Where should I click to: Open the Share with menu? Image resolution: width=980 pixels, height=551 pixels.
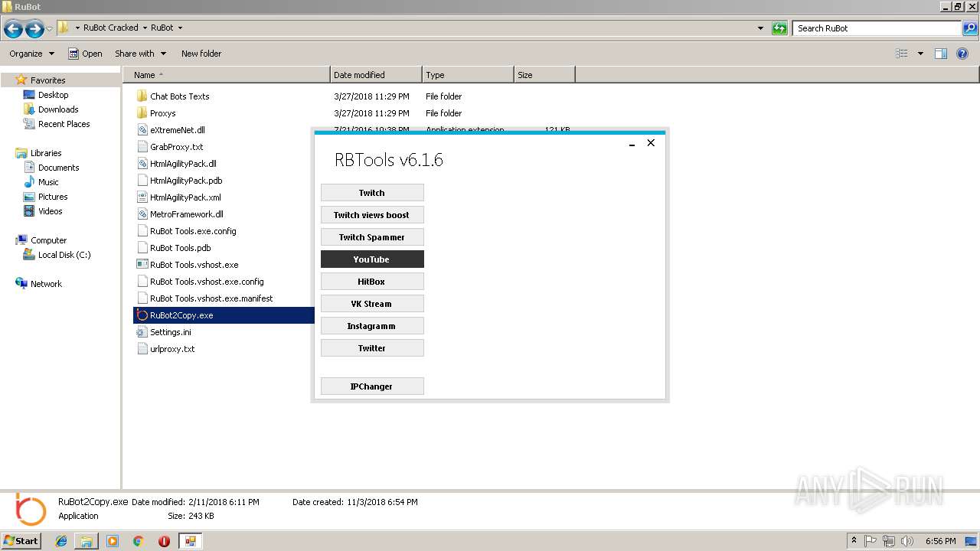(x=139, y=54)
